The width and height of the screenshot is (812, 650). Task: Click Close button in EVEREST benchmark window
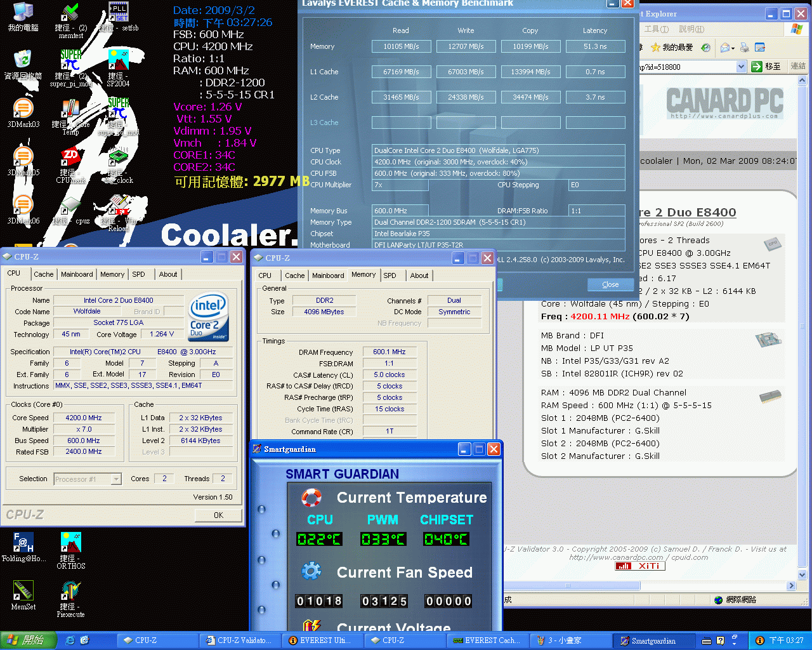(x=610, y=284)
